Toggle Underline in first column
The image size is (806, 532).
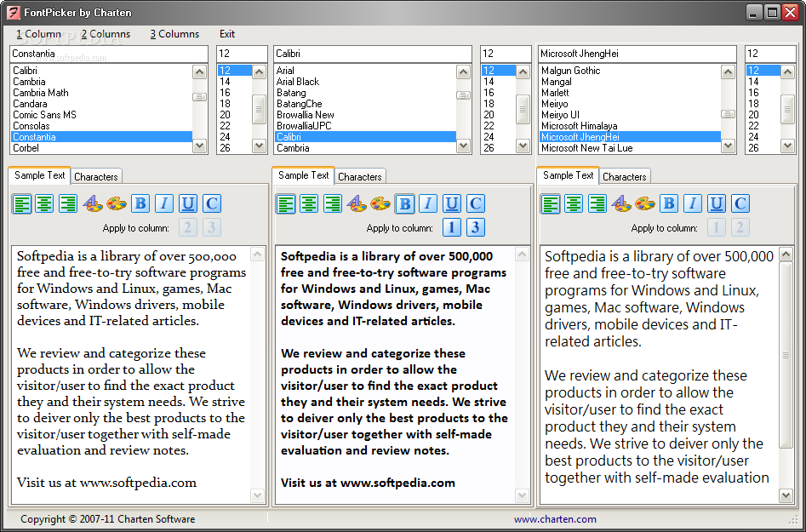(x=187, y=203)
